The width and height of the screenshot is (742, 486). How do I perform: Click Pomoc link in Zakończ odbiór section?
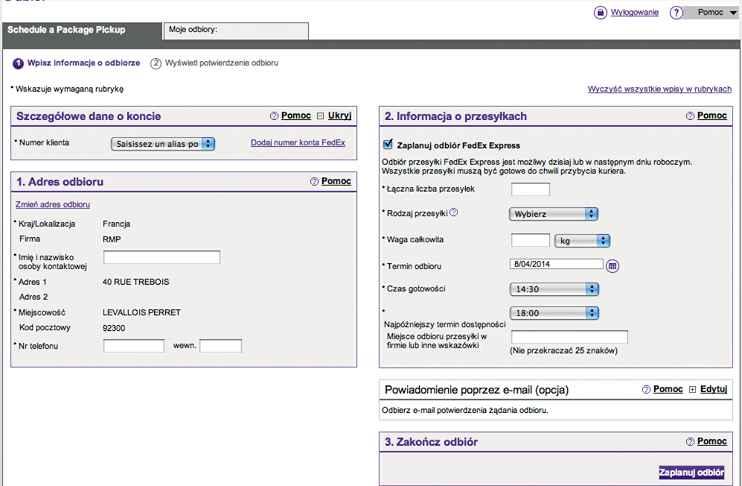pyautogui.click(x=712, y=442)
